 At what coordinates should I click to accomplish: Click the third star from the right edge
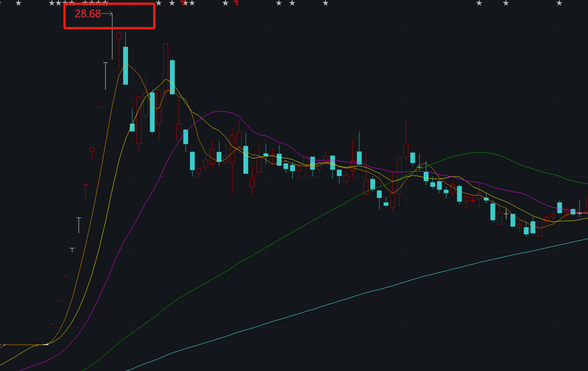point(479,3)
